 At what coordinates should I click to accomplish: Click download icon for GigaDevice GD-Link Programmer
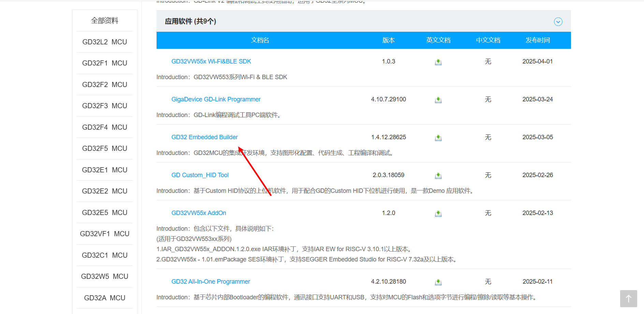tap(438, 100)
